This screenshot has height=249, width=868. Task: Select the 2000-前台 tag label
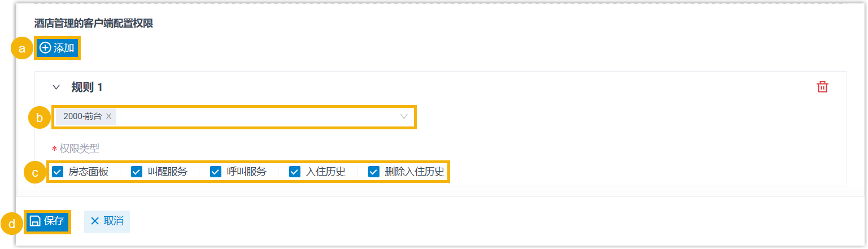click(x=82, y=116)
